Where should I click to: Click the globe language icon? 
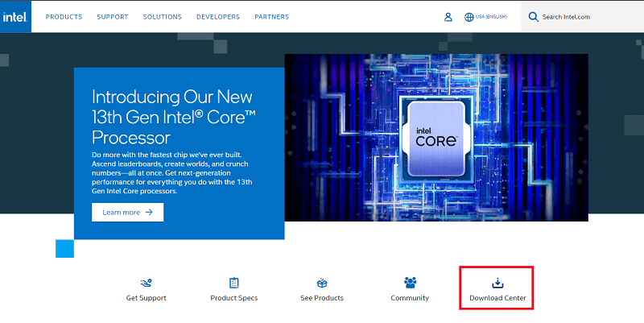click(x=469, y=17)
